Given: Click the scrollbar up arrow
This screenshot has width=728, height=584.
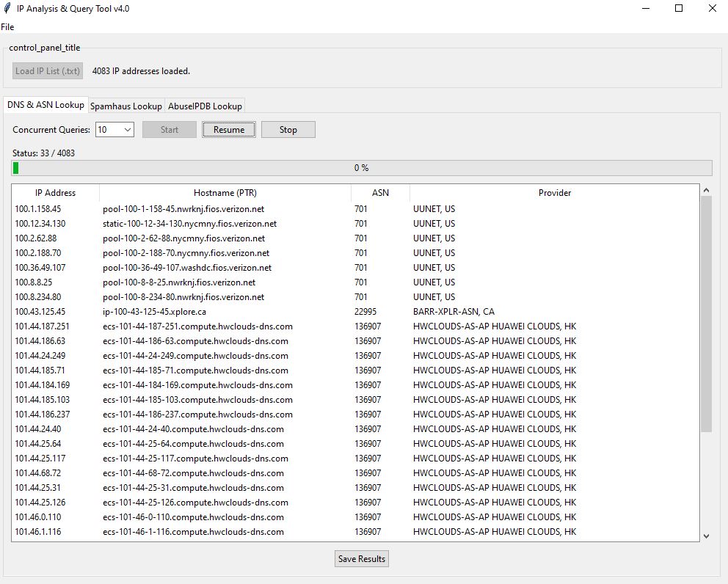Looking at the screenshot, I should (706, 190).
